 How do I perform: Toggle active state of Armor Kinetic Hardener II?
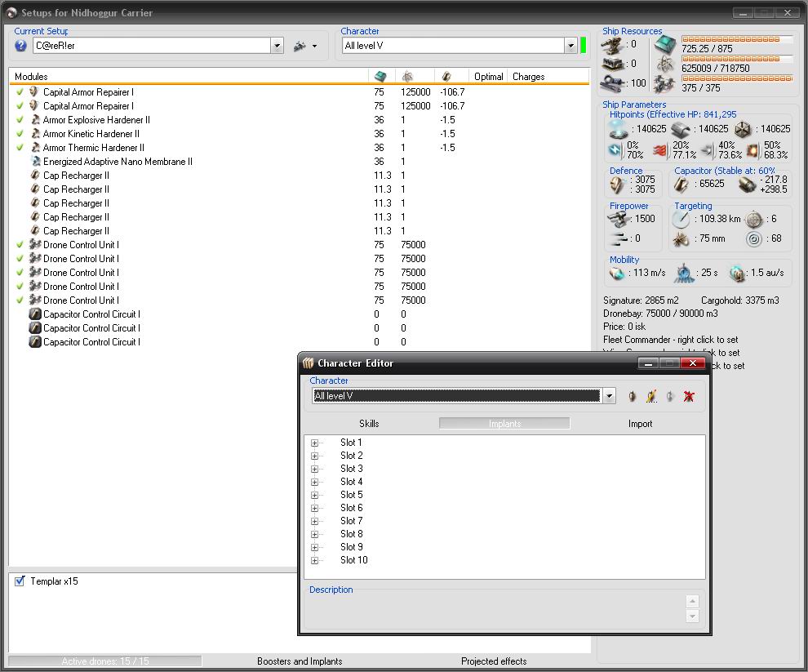(20, 134)
